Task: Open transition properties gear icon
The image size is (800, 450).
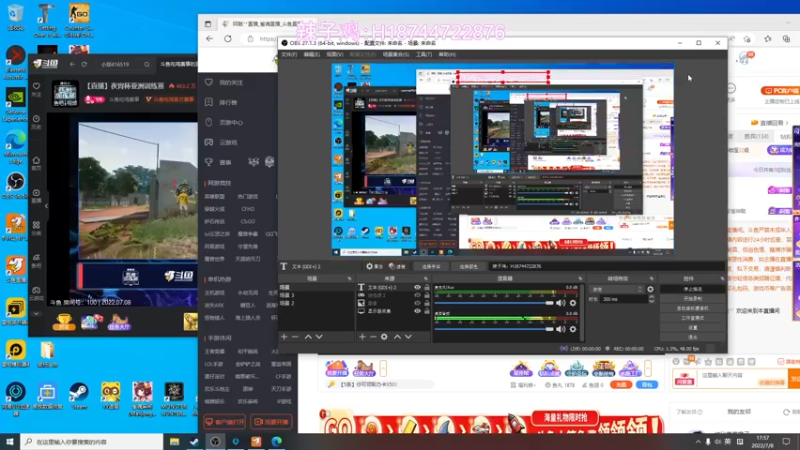Action: (650, 289)
